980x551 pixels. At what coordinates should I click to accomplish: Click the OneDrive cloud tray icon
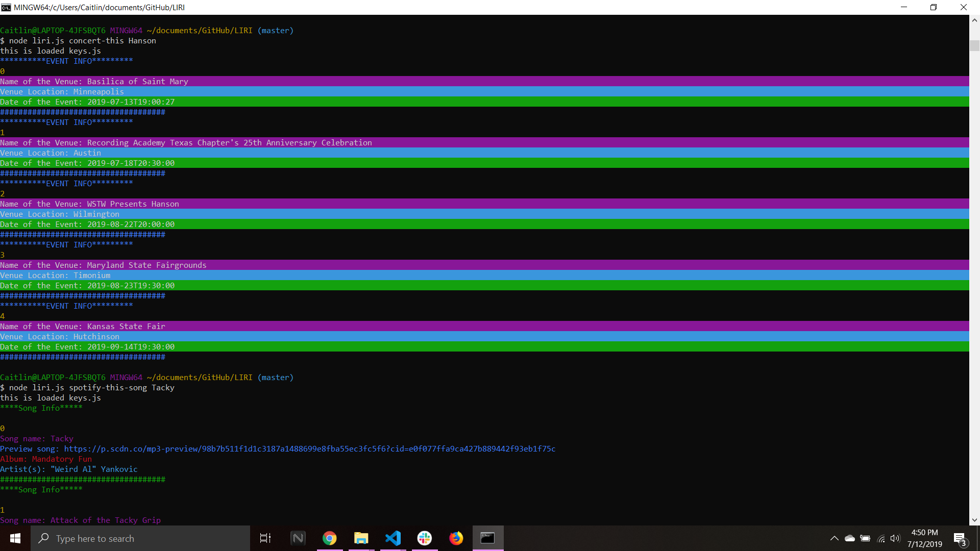coord(850,538)
